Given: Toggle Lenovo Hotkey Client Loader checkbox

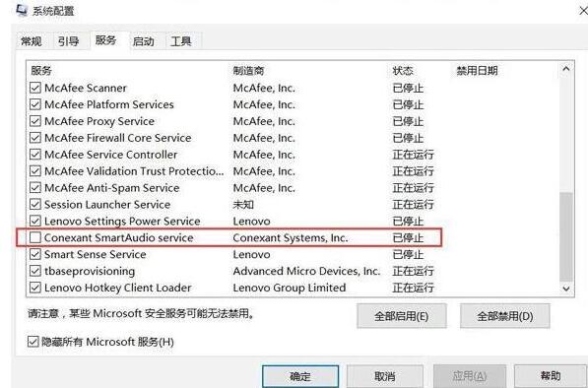Looking at the screenshot, I should coord(35,288).
